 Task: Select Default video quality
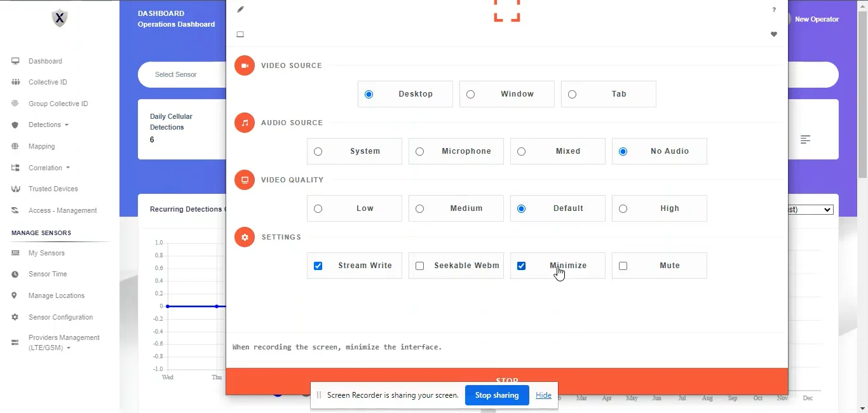pyautogui.click(x=558, y=208)
